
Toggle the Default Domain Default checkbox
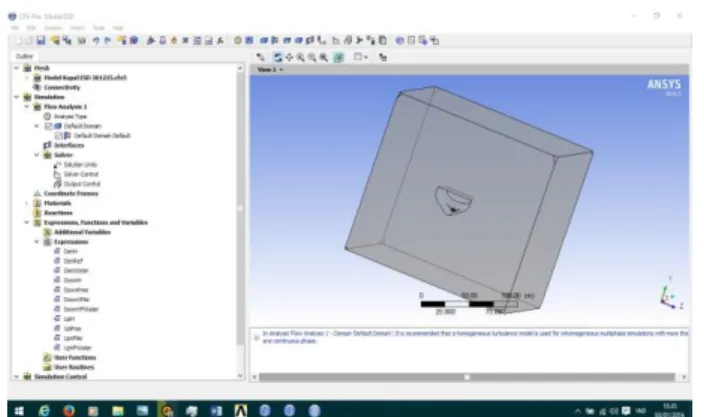58,136
